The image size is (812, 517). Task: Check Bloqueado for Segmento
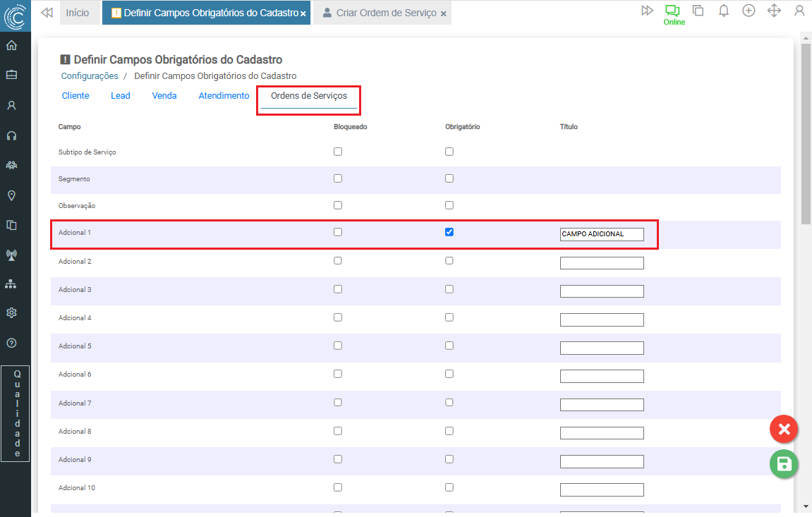(x=338, y=178)
